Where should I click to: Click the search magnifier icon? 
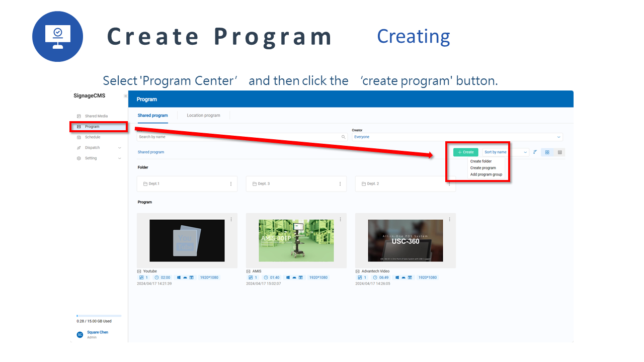[344, 137]
